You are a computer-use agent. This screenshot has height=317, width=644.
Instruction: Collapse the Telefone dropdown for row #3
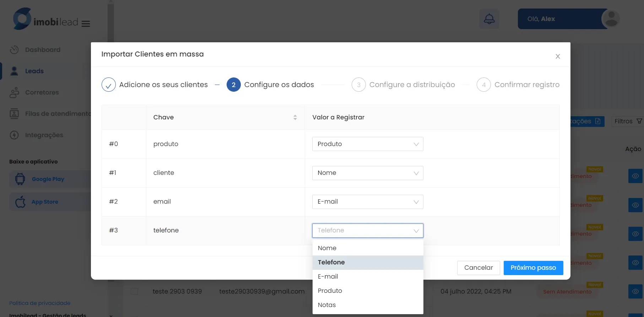(x=368, y=231)
